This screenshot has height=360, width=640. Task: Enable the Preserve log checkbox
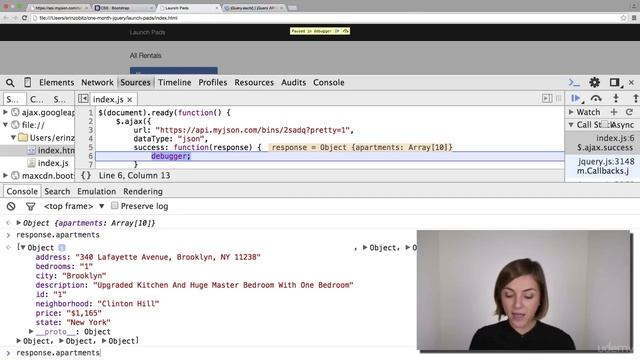[x=115, y=206]
